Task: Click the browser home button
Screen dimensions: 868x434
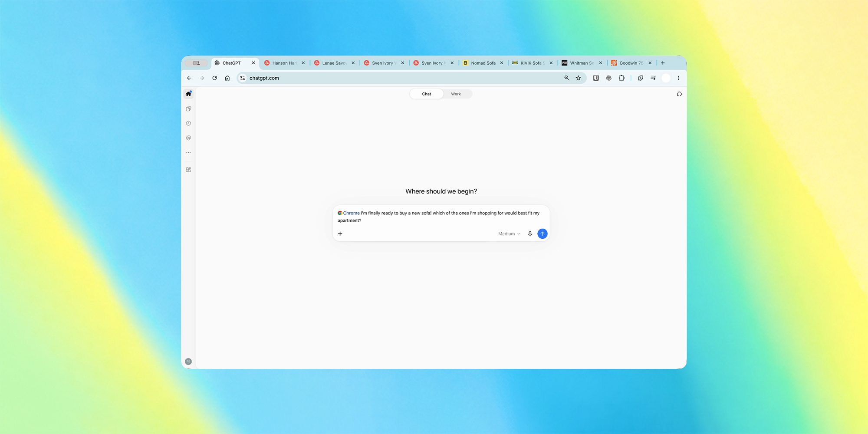Action: [x=227, y=78]
